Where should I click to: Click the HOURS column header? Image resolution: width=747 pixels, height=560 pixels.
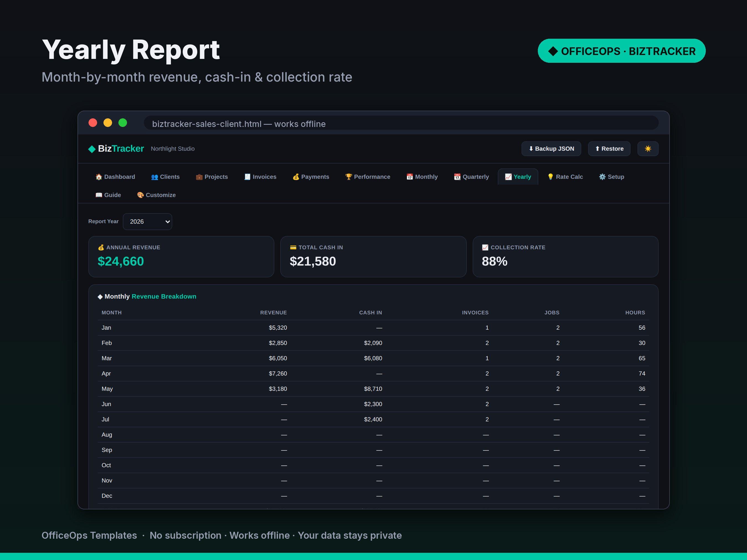[x=635, y=312]
